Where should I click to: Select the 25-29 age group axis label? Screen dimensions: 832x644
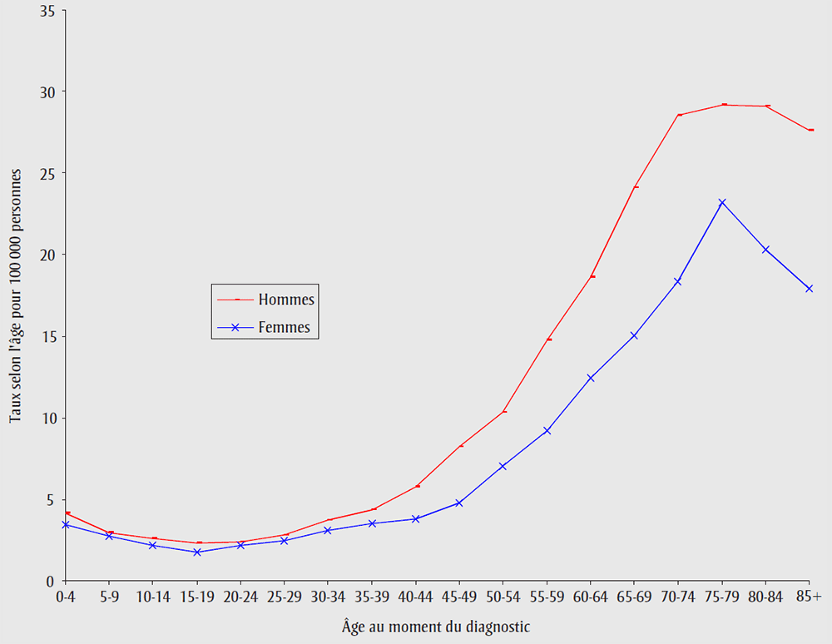284,597
